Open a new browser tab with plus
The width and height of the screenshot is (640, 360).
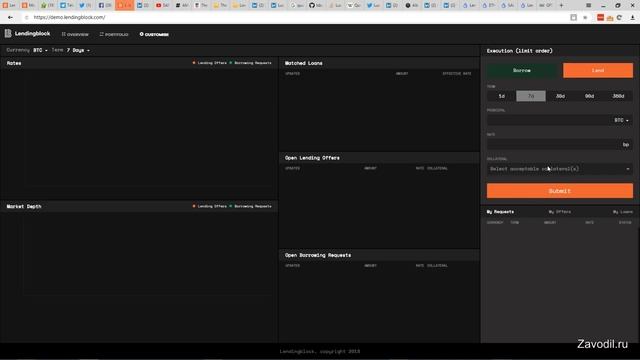(561, 5)
